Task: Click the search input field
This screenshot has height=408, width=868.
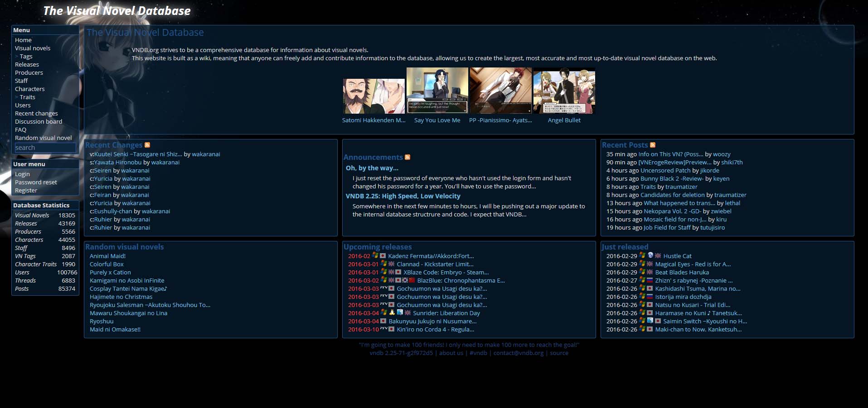Action: pyautogui.click(x=45, y=147)
